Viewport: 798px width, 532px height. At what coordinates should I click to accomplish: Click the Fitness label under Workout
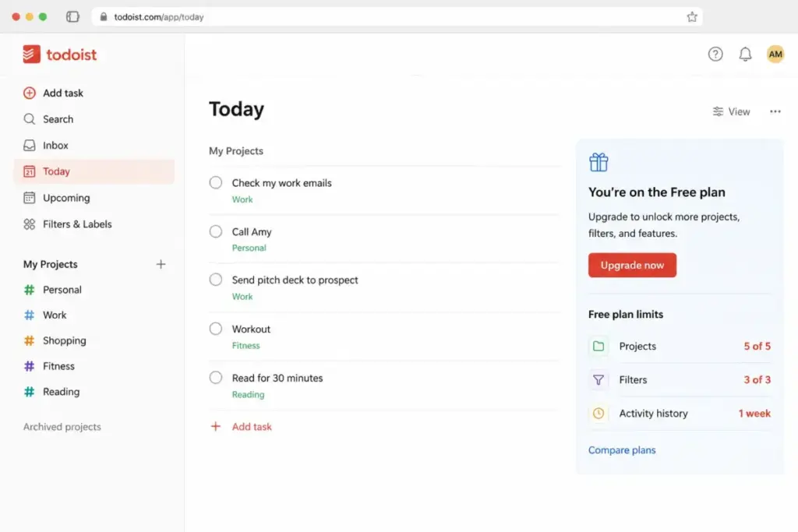(245, 345)
